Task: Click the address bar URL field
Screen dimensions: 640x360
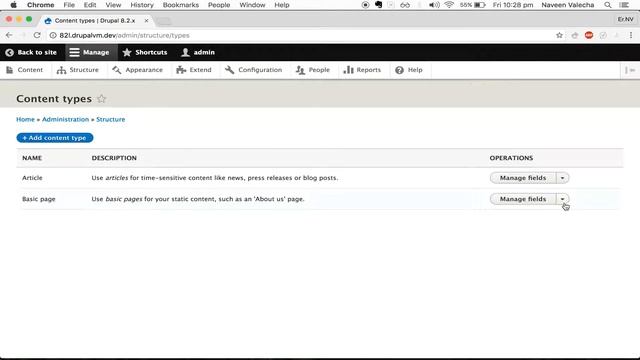Action: point(302,36)
